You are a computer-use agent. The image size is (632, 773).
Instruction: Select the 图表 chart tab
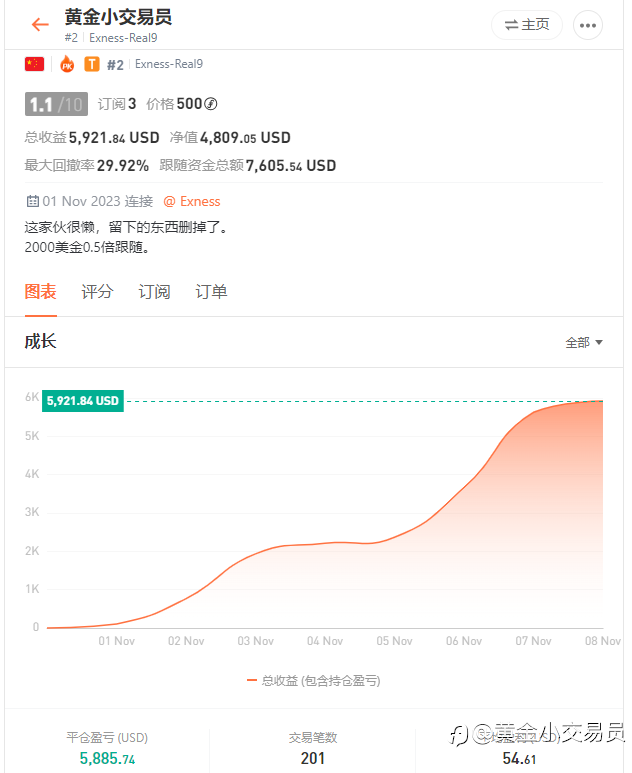click(x=40, y=292)
